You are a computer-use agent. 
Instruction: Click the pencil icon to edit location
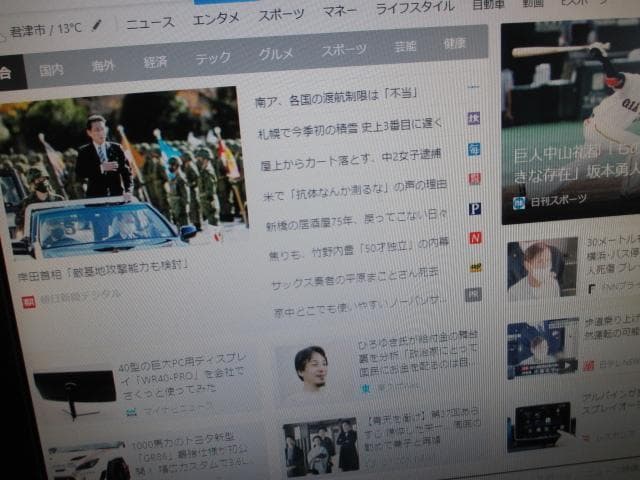point(96,25)
